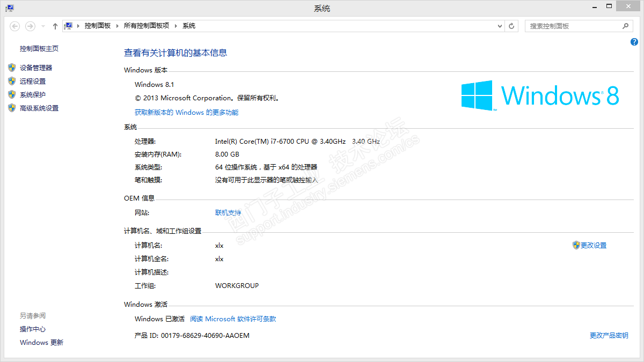Screen dimensions: 644x362
Task: Click 获取新版本的 Windows 的更多功能 link
Action: (x=186, y=113)
